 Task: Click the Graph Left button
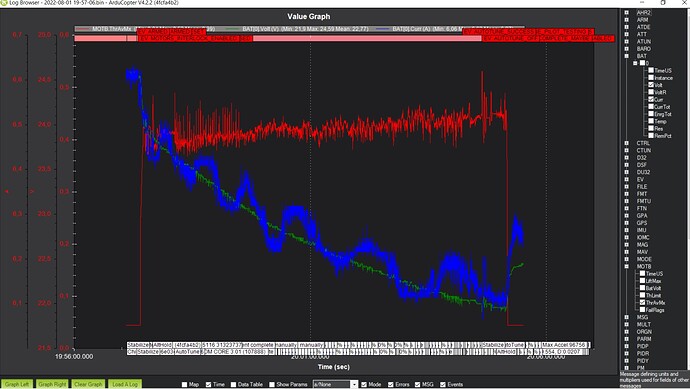coord(17,384)
